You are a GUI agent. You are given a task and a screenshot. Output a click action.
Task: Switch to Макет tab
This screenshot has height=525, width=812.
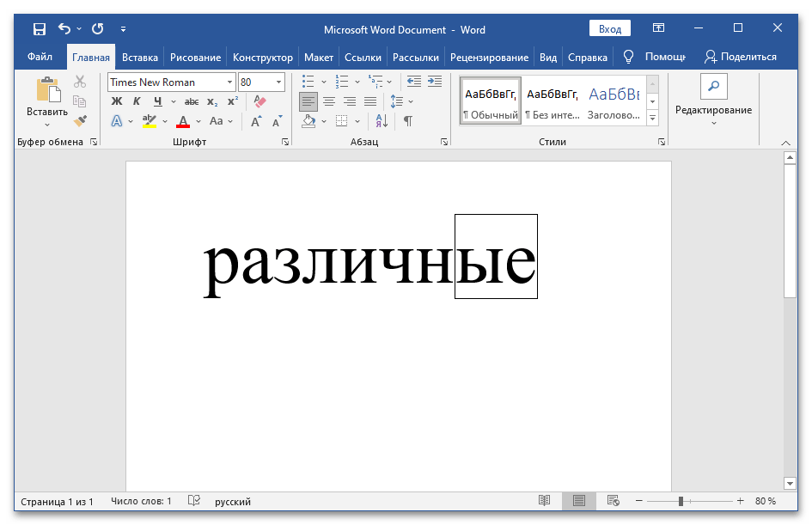(x=319, y=58)
